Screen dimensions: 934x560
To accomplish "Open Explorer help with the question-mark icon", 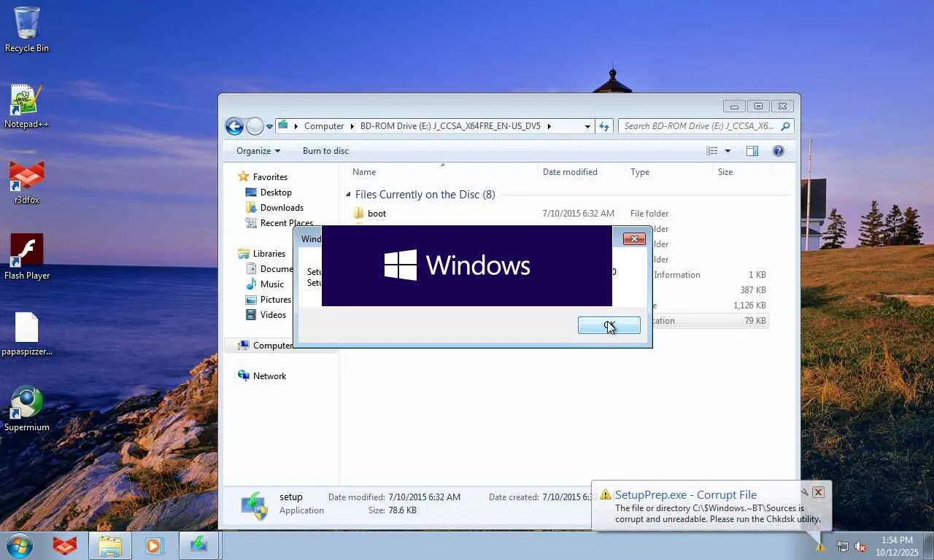I will (x=779, y=151).
